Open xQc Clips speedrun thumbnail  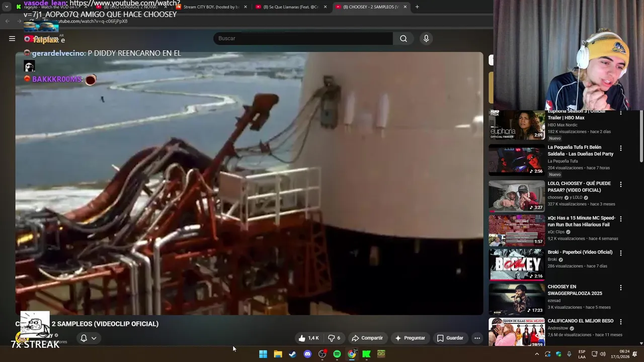(x=517, y=230)
